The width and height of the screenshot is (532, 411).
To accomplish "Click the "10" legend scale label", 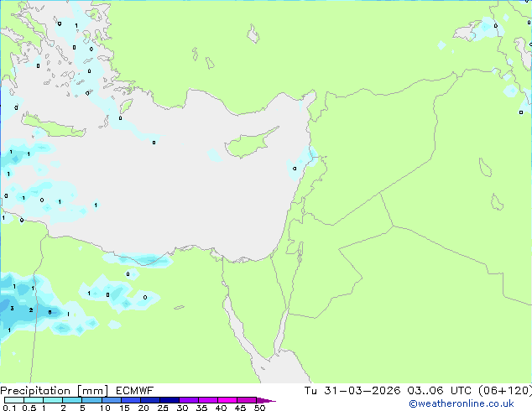I will (105, 408).
